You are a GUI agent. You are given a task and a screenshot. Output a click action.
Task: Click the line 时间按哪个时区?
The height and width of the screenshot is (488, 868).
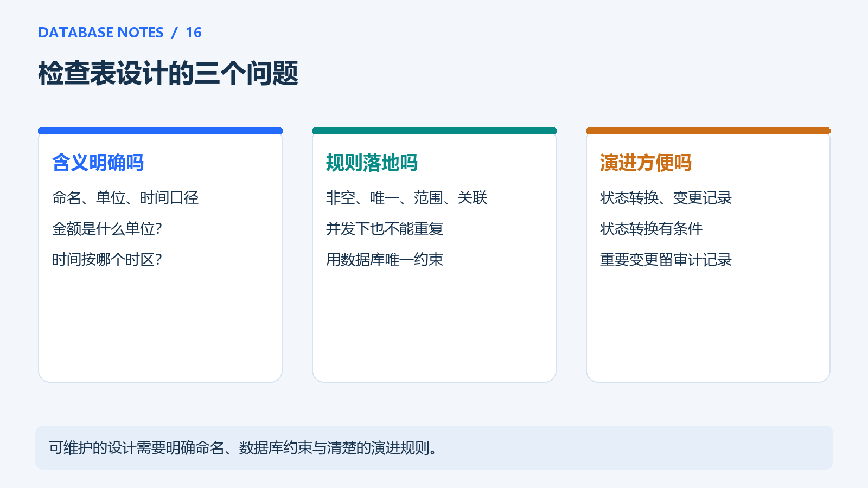tap(107, 260)
